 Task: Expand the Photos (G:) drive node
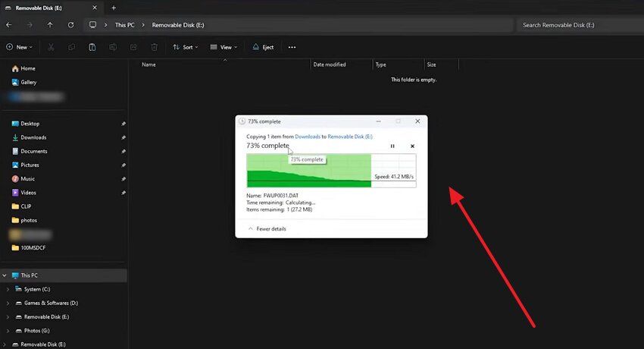[x=8, y=331]
